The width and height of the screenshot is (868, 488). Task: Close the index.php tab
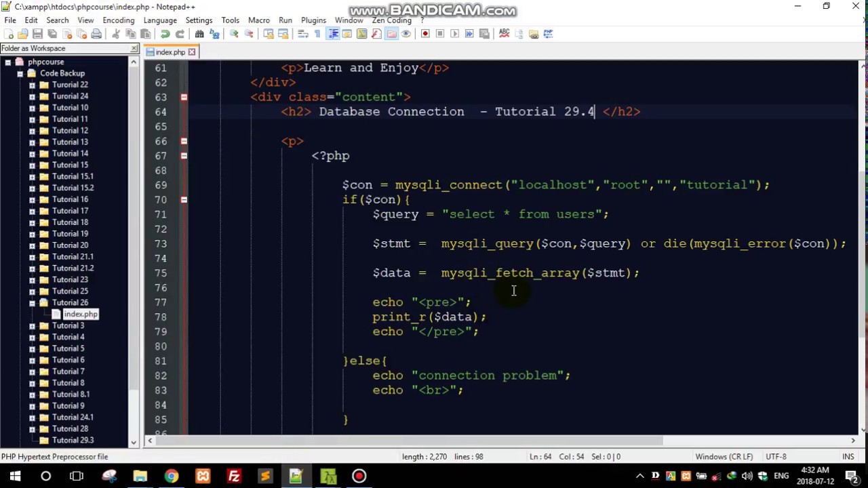(192, 52)
